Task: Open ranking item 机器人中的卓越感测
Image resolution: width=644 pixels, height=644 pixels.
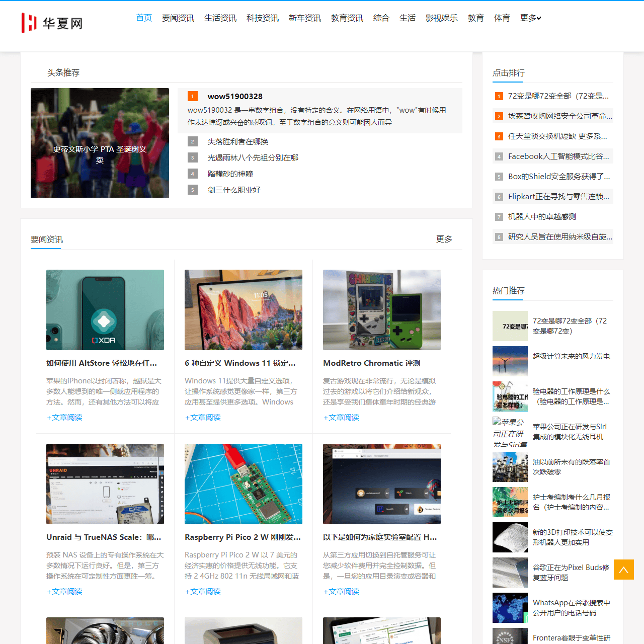Action: (542, 217)
